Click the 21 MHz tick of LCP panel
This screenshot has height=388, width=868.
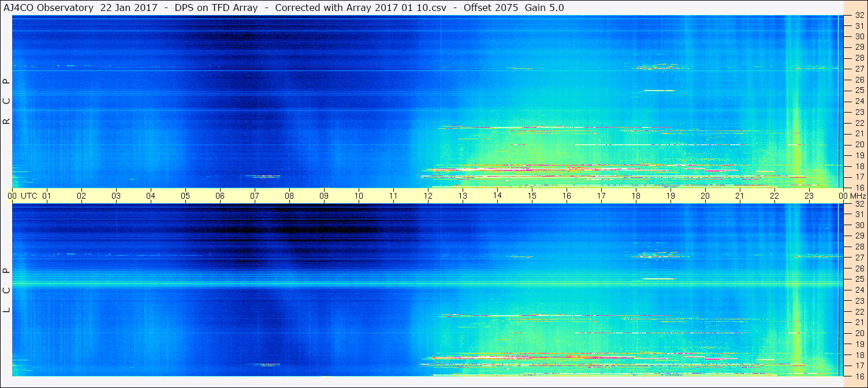859,322
